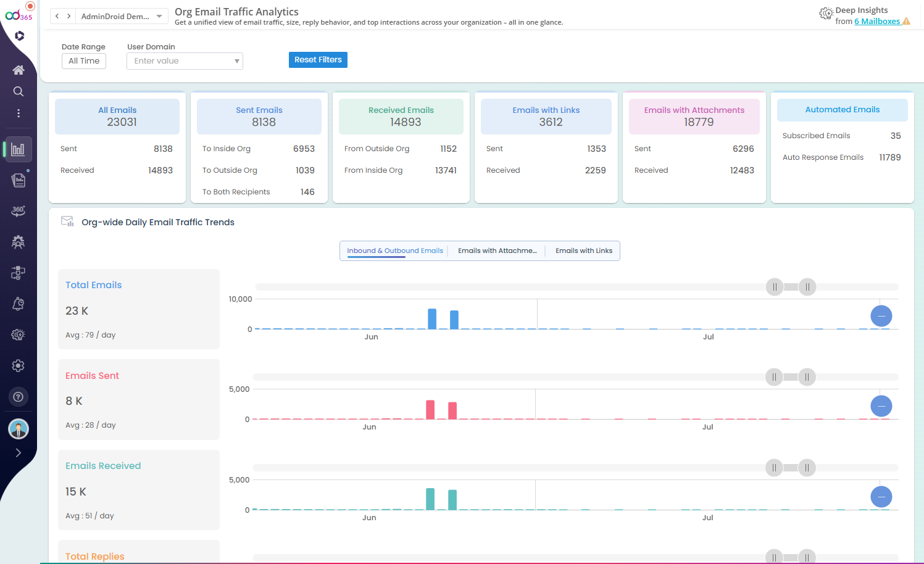Click the help question mark icon
Viewport: 924px width, 564px height.
[19, 397]
